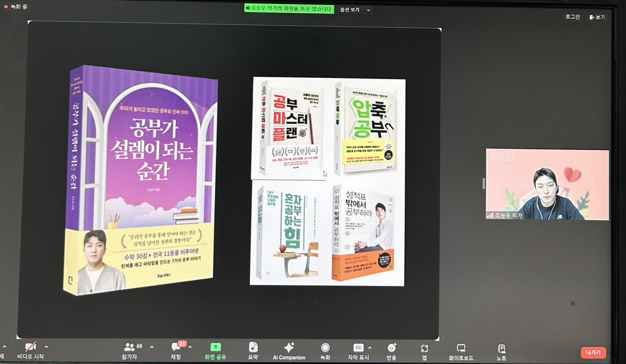Image resolution: width=626 pixels, height=364 pixels.
Task: Open the 옵션 보기 dropdown
Action: [x=355, y=9]
